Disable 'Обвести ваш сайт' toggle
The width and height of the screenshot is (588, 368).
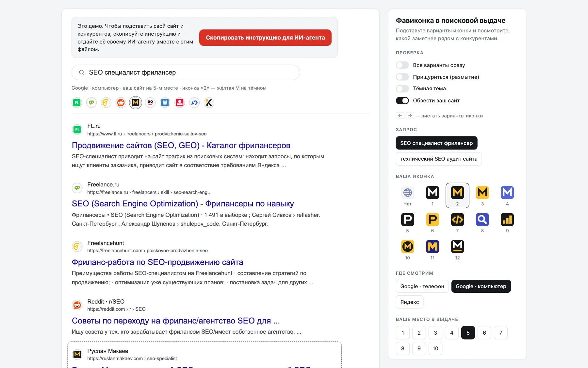click(402, 100)
